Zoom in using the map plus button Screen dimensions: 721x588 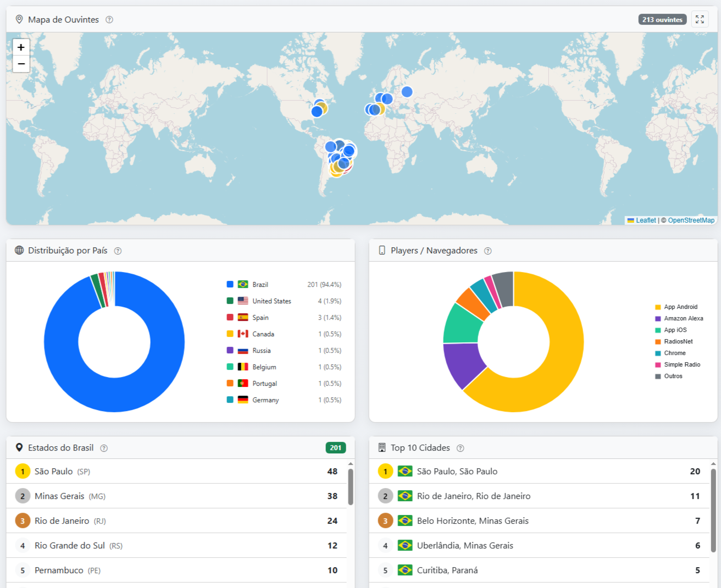coord(21,47)
